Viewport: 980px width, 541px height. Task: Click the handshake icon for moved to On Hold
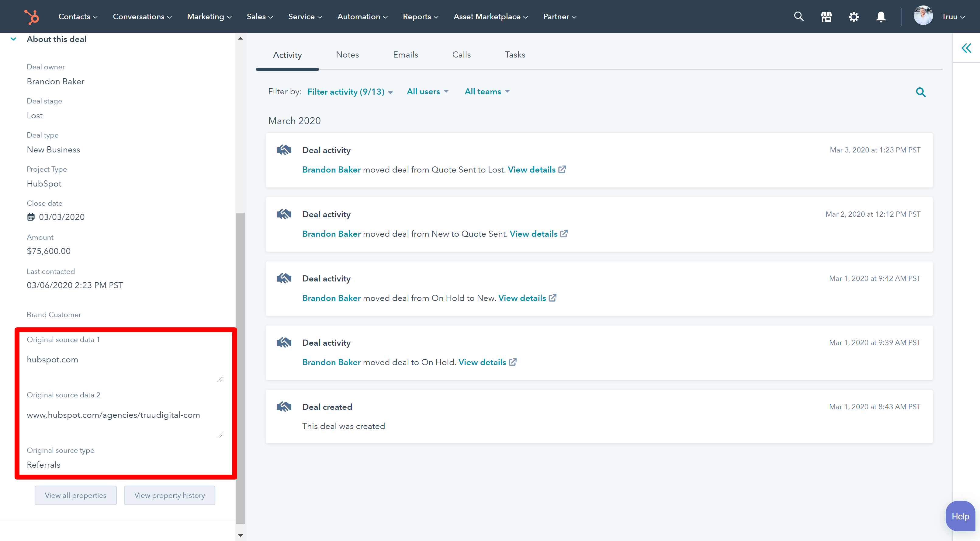coord(284,343)
